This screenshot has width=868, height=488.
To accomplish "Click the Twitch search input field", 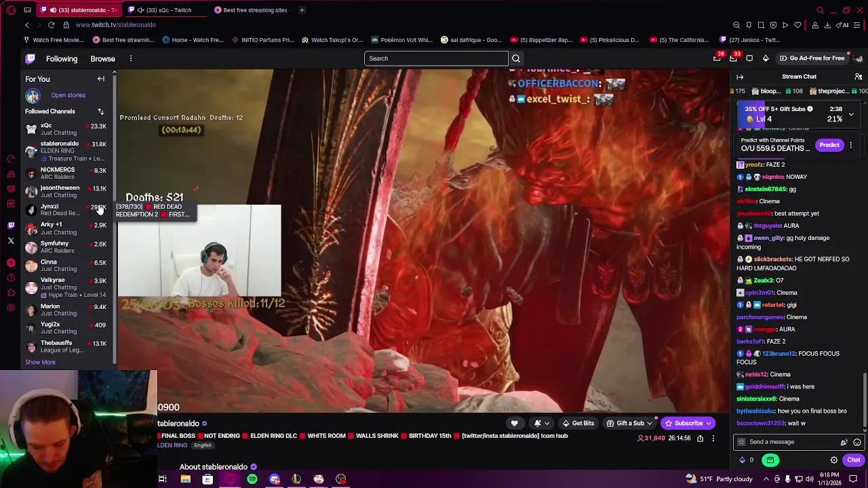I will coord(435,58).
